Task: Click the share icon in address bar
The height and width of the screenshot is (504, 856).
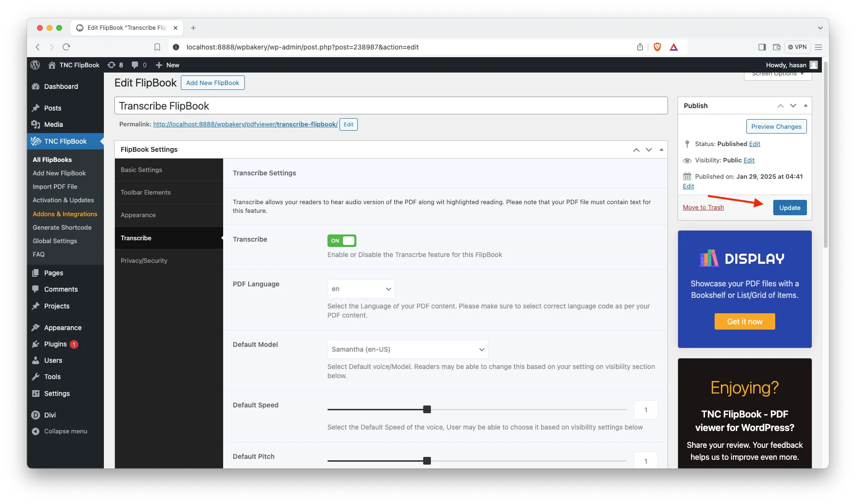Action: pyautogui.click(x=640, y=47)
